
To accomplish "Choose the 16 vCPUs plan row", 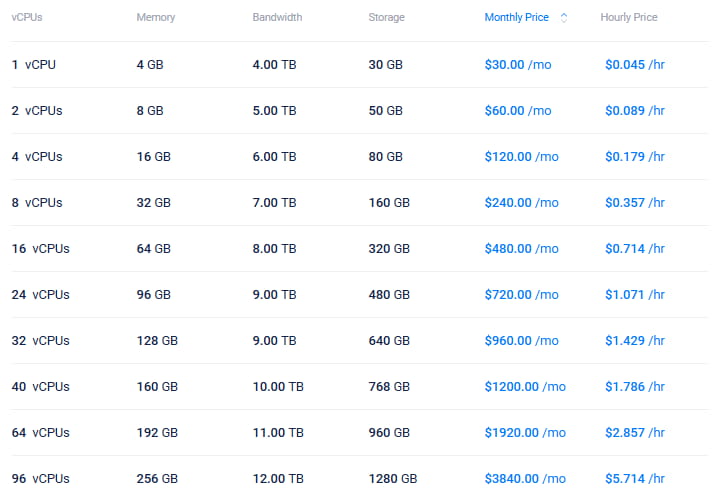I will [40, 249].
